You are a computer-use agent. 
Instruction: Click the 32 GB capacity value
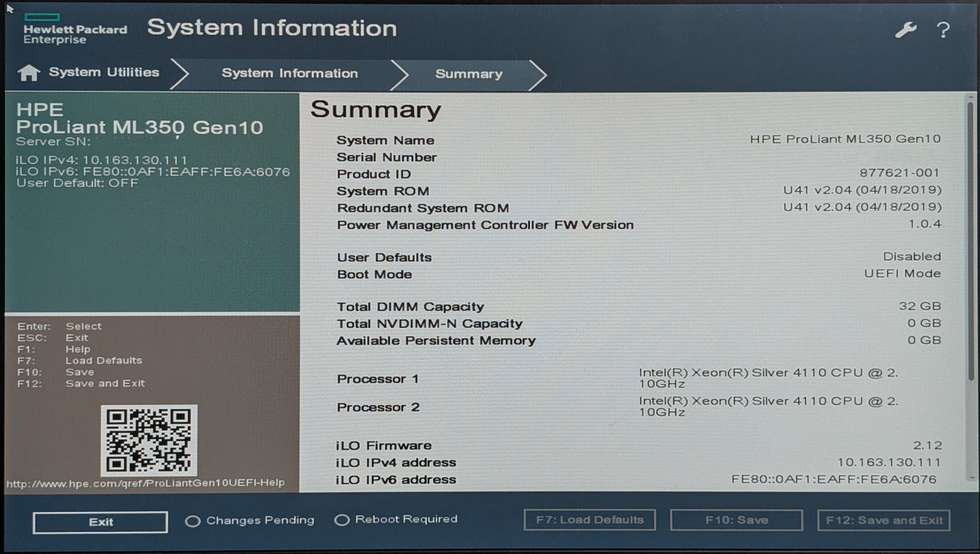pyautogui.click(x=920, y=305)
